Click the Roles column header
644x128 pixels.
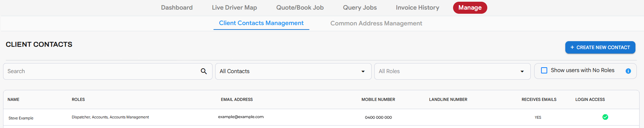pos(78,100)
